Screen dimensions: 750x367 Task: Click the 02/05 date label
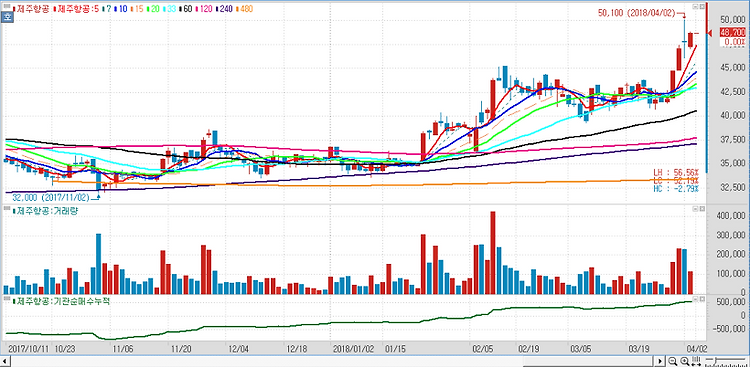482,349
